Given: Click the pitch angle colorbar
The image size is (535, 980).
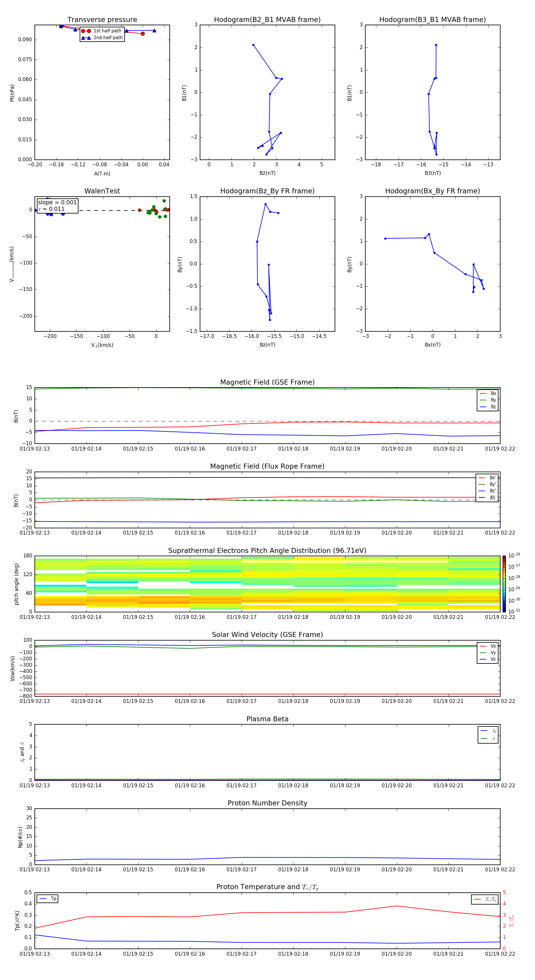Looking at the screenshot, I should point(504,584).
